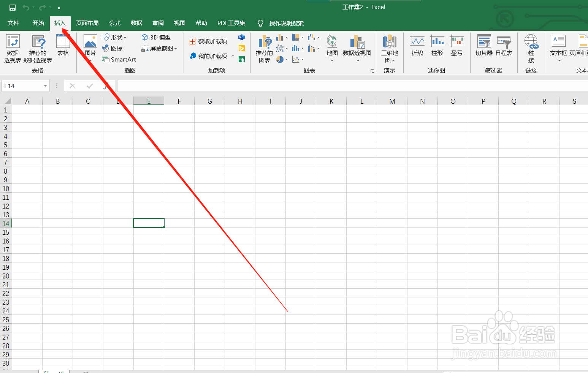Viewport: 588px width, 373px height.
Task: Select column header G
Action: click(x=210, y=101)
